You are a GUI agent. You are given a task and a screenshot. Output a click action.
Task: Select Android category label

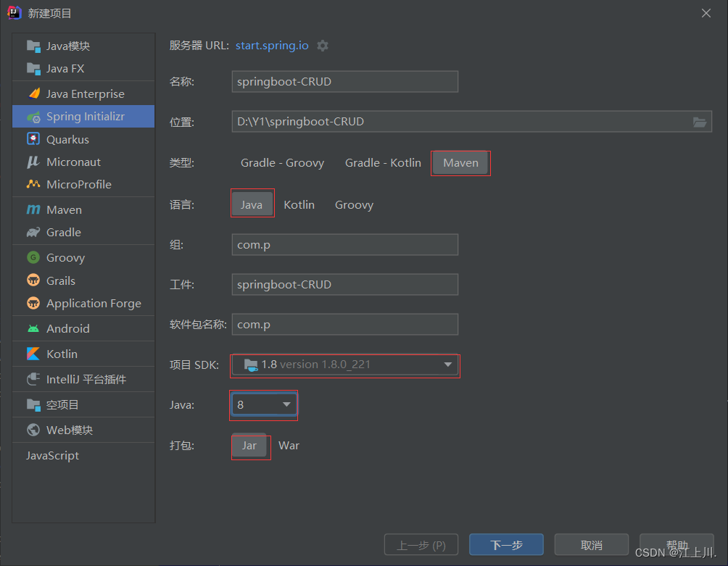click(67, 328)
